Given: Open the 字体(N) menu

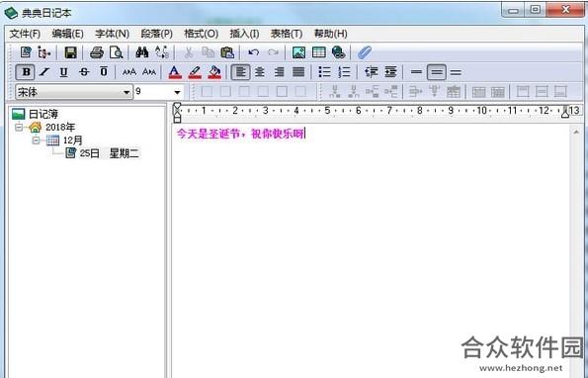Looking at the screenshot, I should [x=112, y=34].
